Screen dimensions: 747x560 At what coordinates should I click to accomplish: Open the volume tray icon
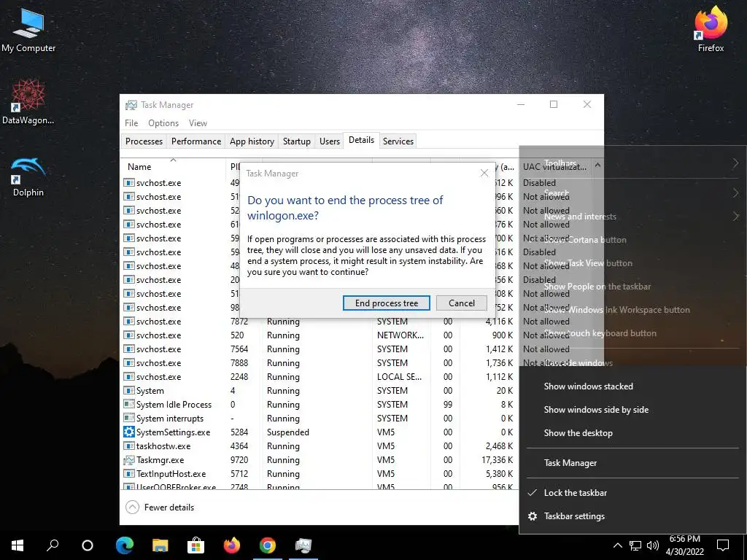pos(653,545)
